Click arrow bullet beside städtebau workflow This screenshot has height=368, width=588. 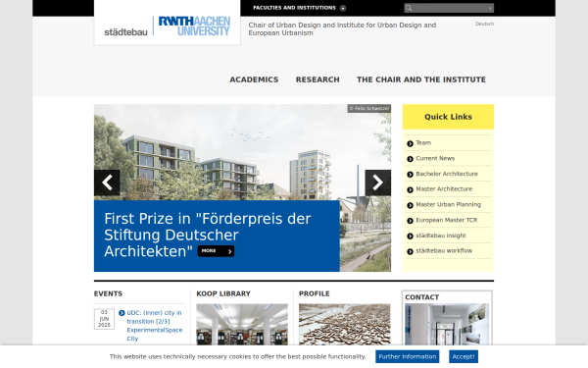(x=410, y=251)
